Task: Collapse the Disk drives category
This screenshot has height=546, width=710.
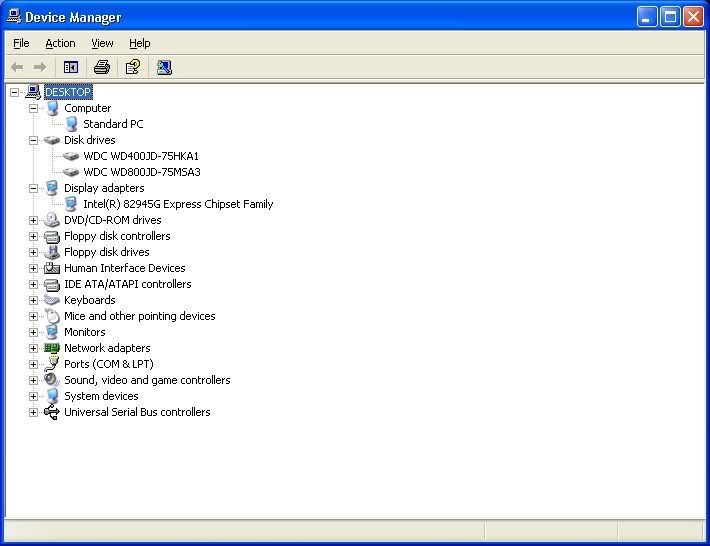Action: (x=33, y=140)
